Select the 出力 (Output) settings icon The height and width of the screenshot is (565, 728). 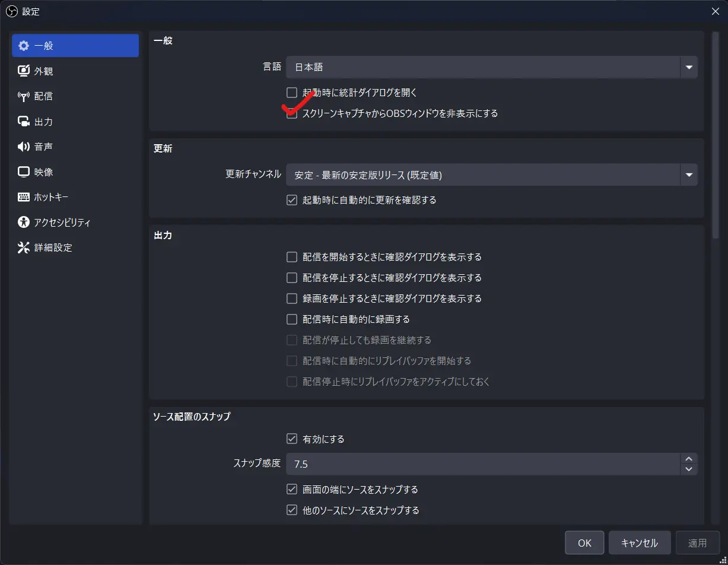(x=23, y=121)
